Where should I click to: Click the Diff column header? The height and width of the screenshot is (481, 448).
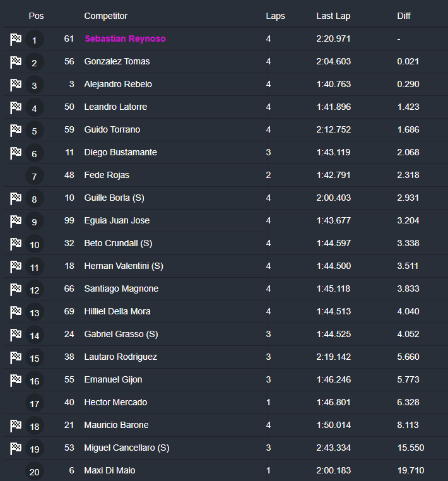[x=404, y=16]
